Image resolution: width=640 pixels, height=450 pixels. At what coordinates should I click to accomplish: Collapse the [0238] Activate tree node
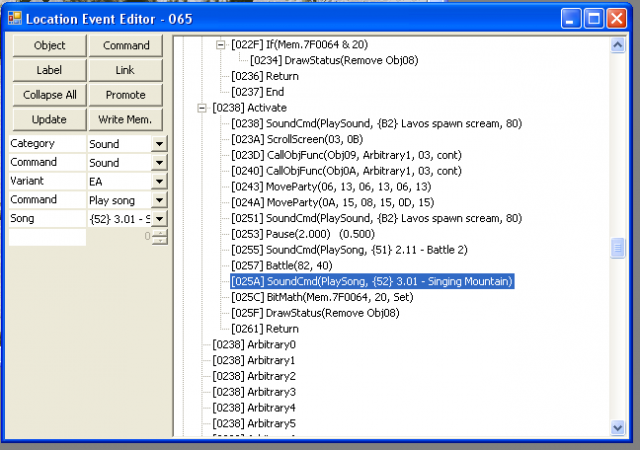pyautogui.click(x=204, y=107)
